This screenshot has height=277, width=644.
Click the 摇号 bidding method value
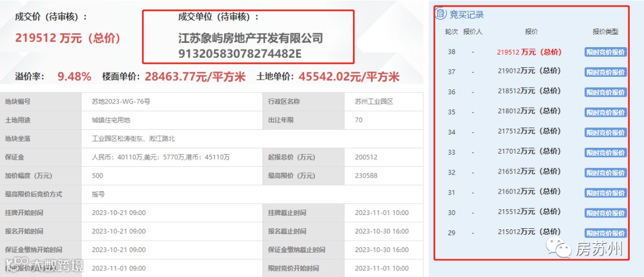tap(98, 194)
